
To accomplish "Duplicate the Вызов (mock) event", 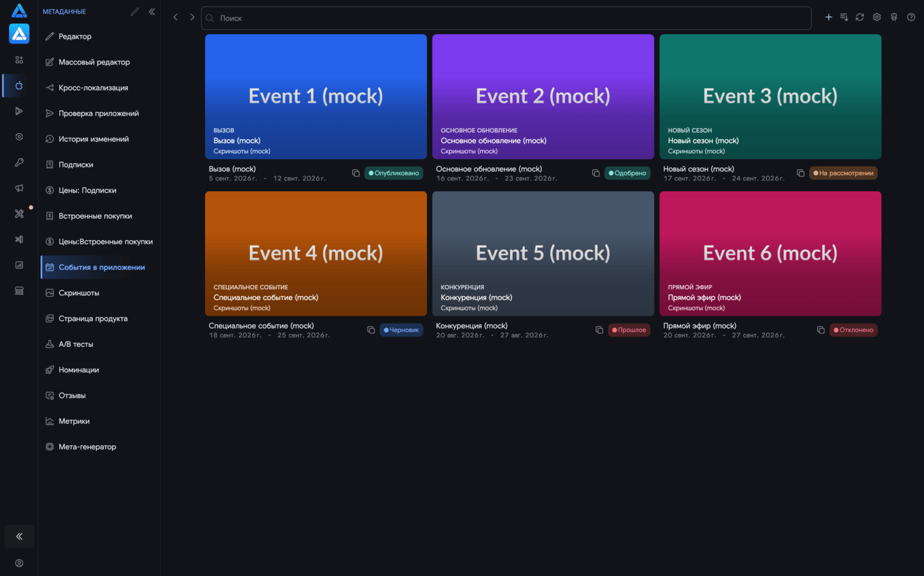I will point(355,173).
